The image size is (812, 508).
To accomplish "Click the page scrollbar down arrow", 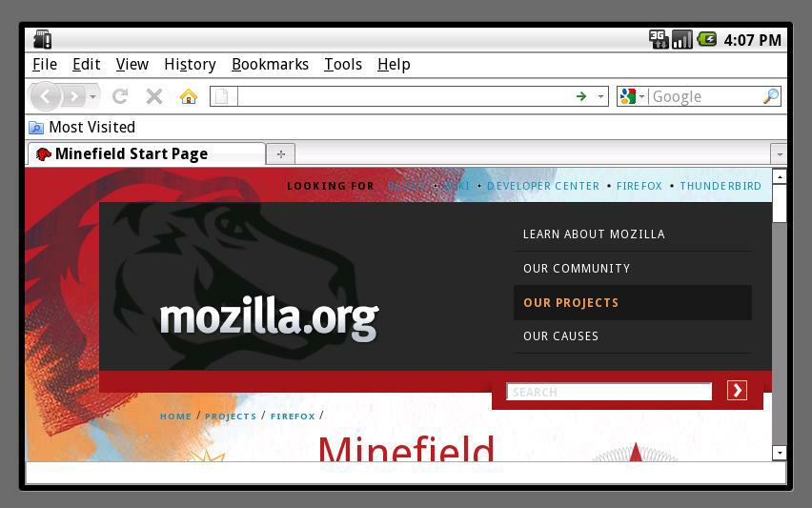I will (780, 453).
